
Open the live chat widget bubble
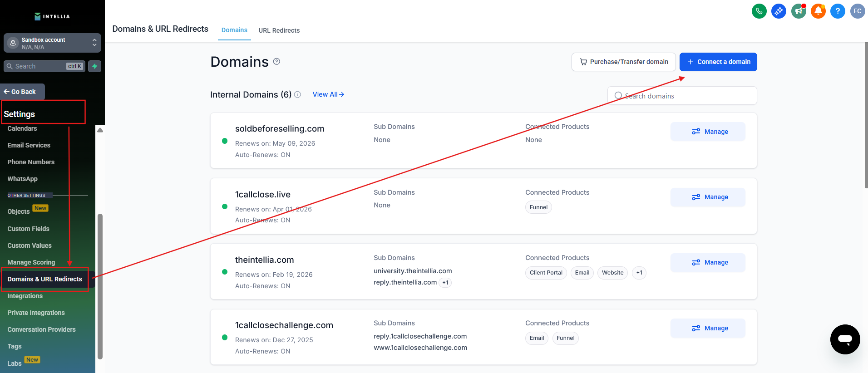(845, 339)
